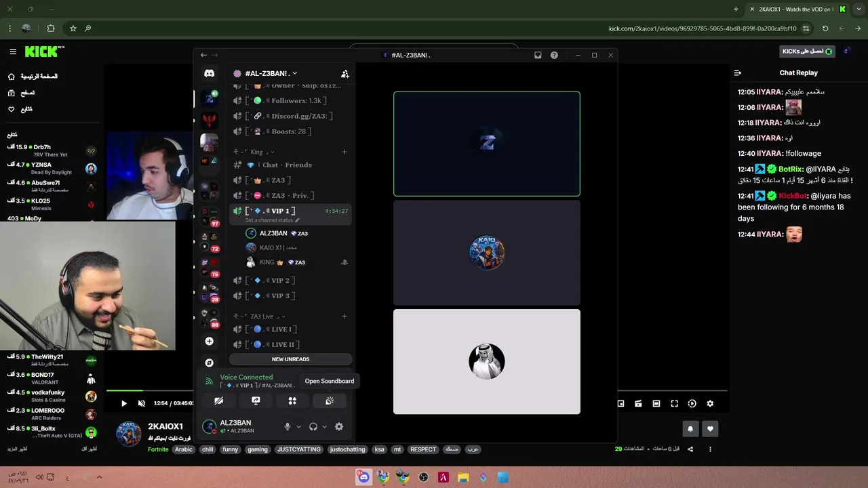Share your screen from the voice panel
868x488 pixels.
(256, 401)
